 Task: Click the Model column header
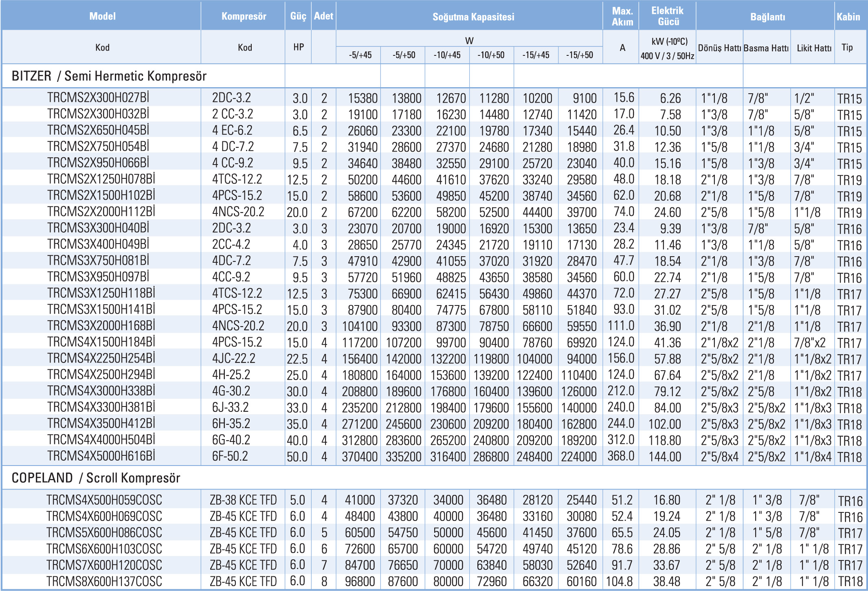(x=102, y=16)
